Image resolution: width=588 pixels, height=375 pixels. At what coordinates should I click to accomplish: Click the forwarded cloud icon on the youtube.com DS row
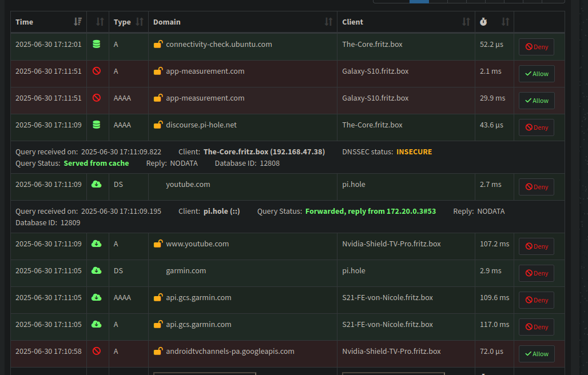96,184
